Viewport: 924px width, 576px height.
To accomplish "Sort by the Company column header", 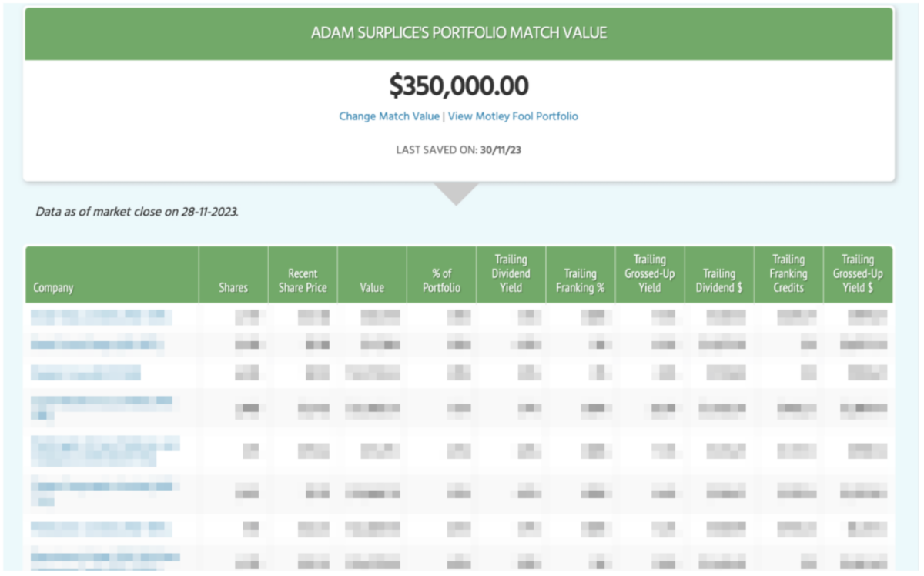I will (53, 288).
